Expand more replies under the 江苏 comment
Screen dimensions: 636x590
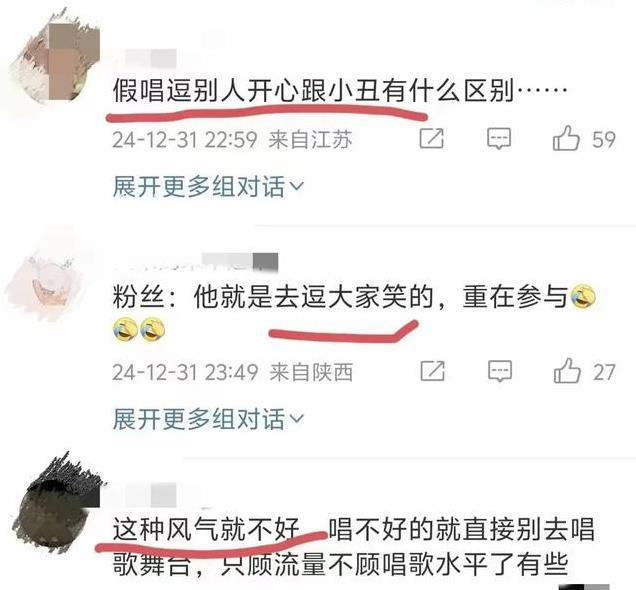tap(208, 187)
